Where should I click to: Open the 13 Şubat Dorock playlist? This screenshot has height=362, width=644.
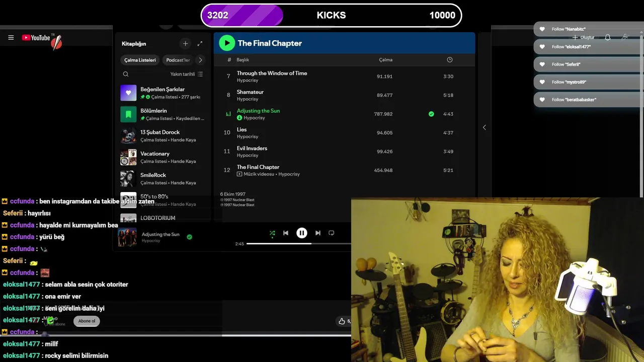pos(163,136)
